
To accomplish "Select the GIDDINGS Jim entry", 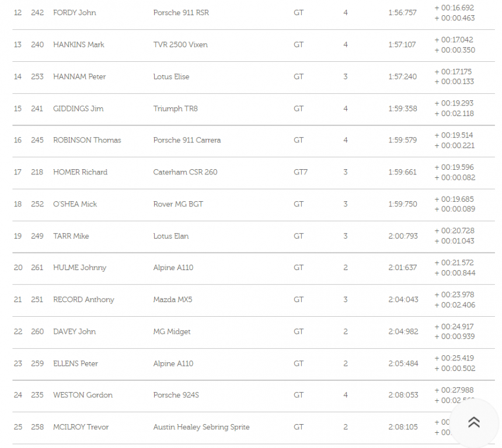I will point(78,109).
